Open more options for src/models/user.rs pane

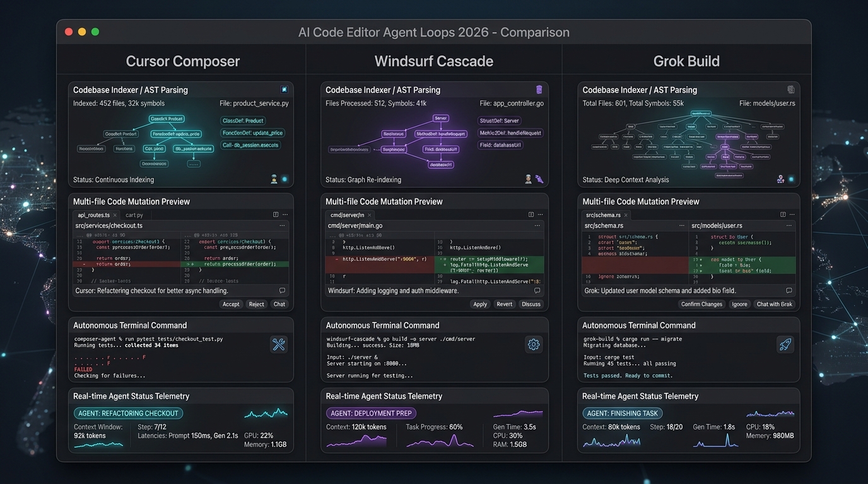[x=790, y=226]
